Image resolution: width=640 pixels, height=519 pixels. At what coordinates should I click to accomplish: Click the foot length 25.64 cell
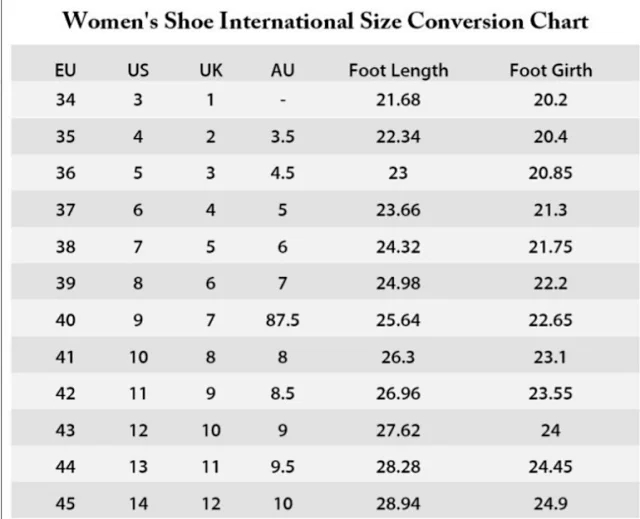point(398,320)
